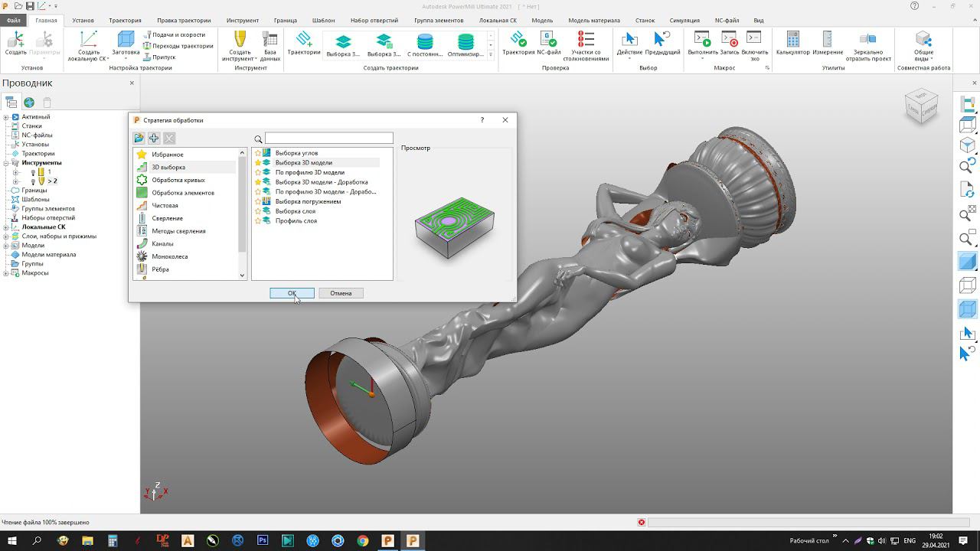Open the База данных tool database

click(x=270, y=41)
